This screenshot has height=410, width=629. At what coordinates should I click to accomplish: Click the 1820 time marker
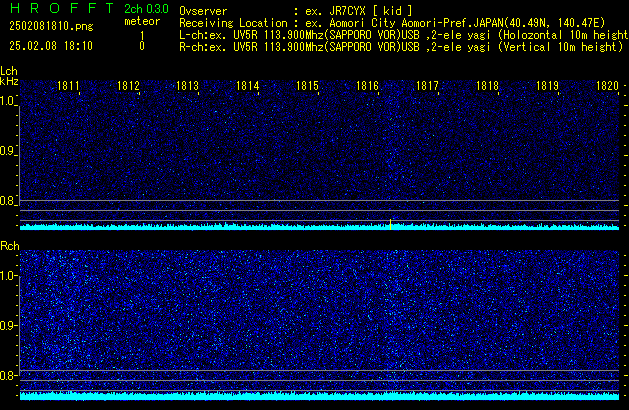(607, 86)
